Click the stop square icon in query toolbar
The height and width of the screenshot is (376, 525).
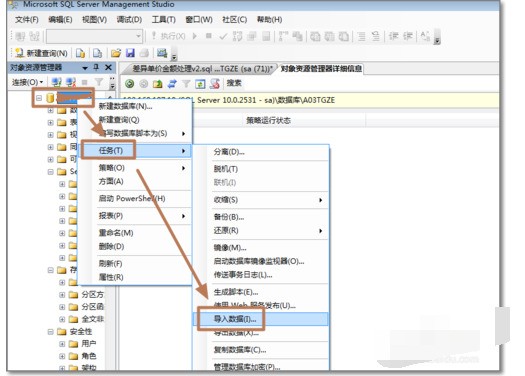tap(209, 36)
